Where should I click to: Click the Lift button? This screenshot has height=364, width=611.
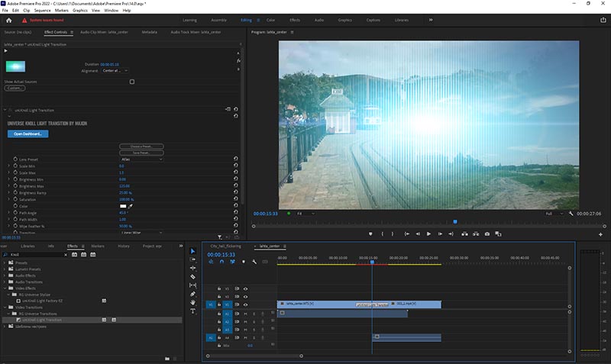[x=464, y=234]
